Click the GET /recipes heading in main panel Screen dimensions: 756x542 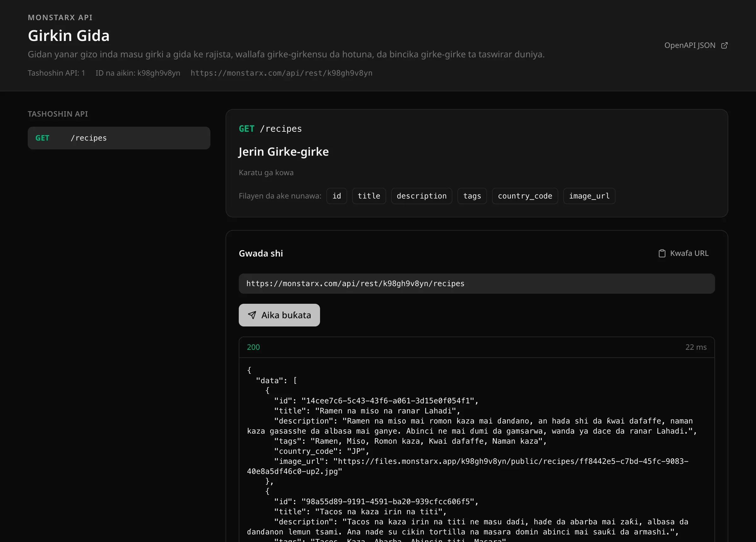pos(270,129)
